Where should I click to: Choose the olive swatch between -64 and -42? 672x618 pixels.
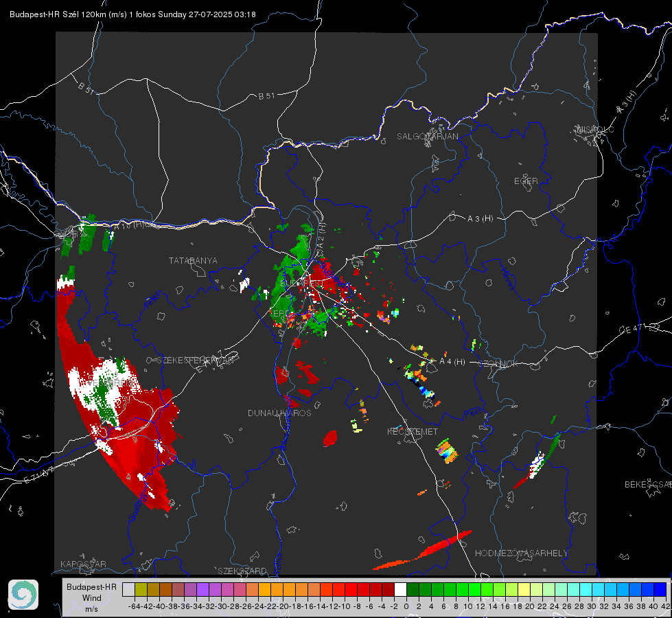pos(141,590)
